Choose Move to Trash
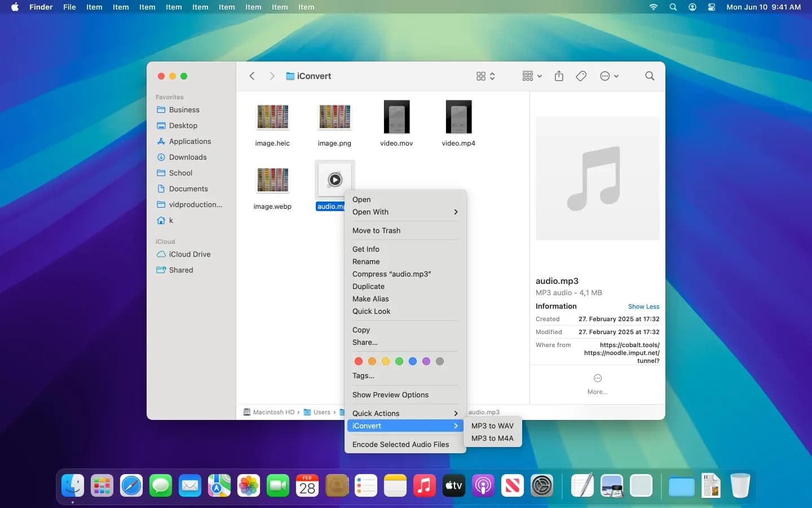Viewport: 812px width, 508px height. 405,231
